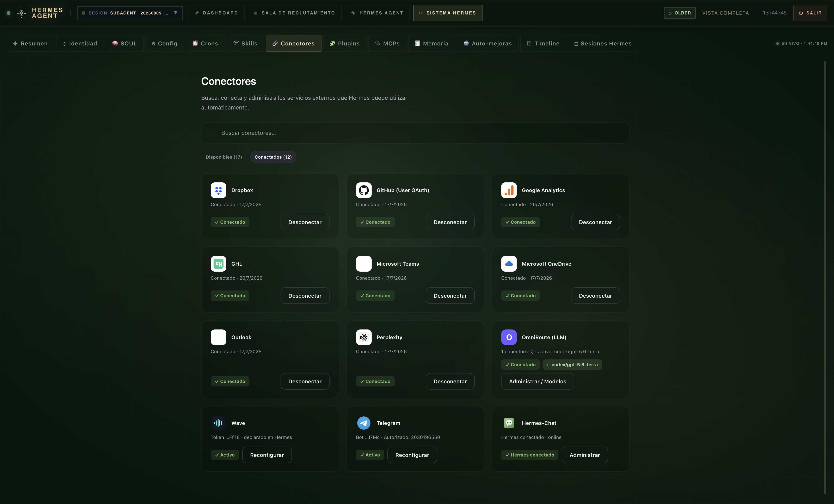Click the GitHub logo icon
Image resolution: width=834 pixels, height=504 pixels.
[x=363, y=190]
